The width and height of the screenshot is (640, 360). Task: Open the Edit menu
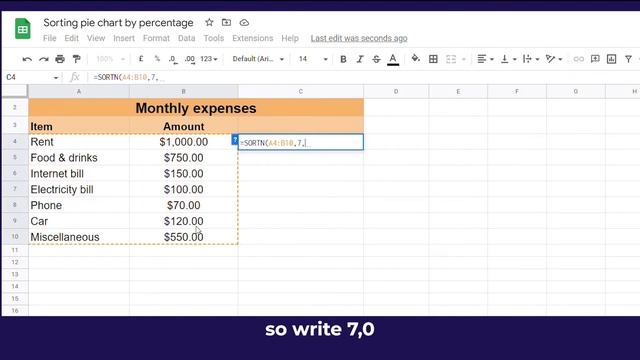71,38
